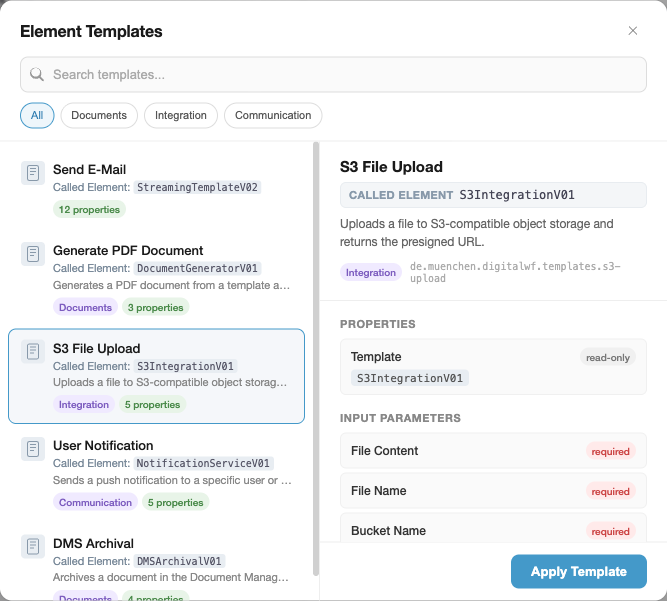This screenshot has height=601, width=667.
Task: Select the Generate PDF Document template
Action: pos(157,279)
